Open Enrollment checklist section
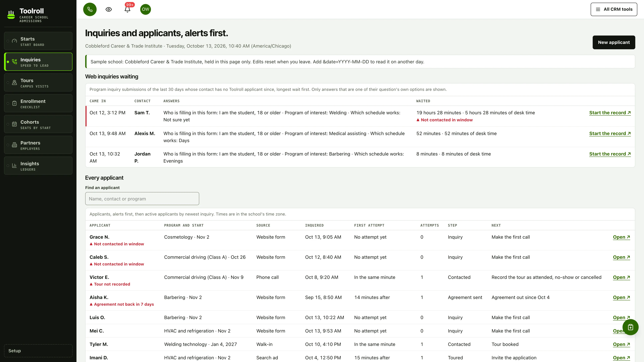644x362 pixels. point(38,103)
